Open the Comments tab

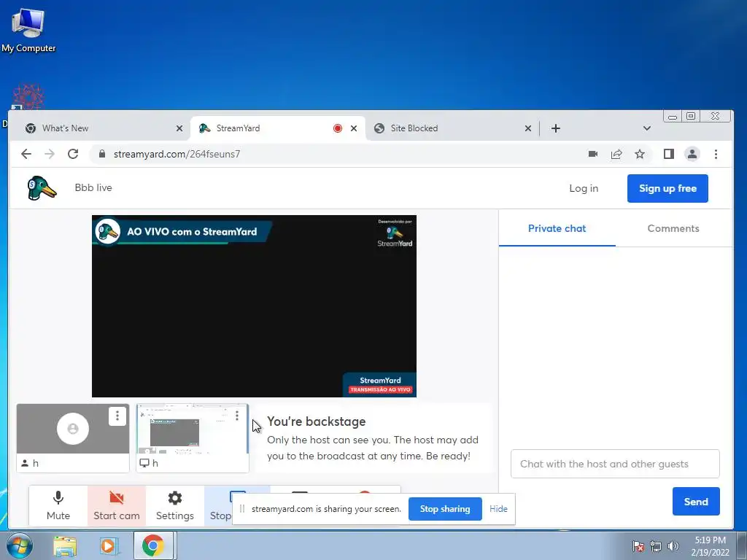(x=673, y=228)
